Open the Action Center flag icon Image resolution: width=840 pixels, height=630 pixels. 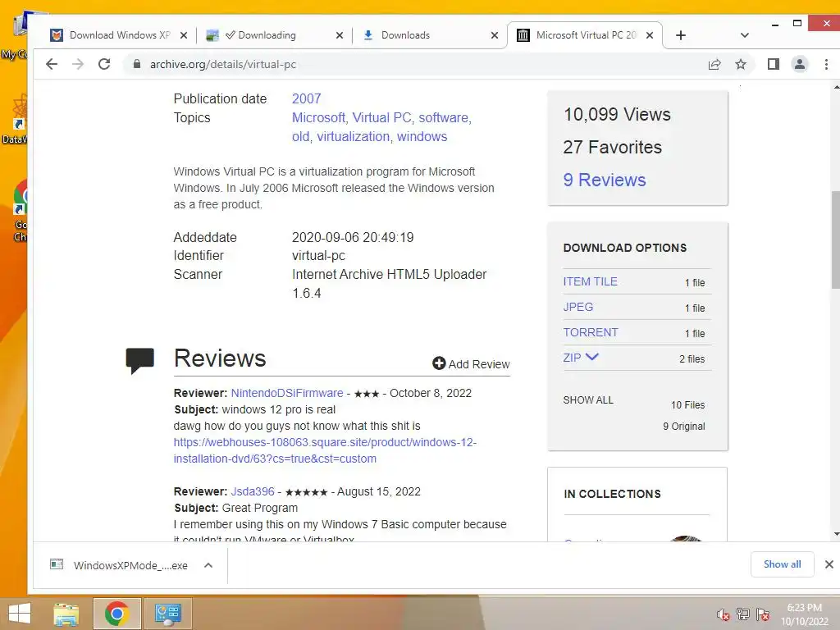click(x=763, y=614)
